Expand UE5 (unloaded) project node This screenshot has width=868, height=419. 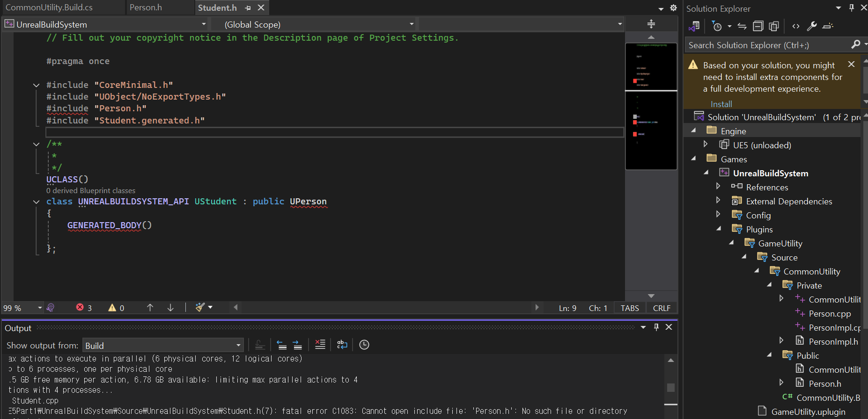coord(706,144)
